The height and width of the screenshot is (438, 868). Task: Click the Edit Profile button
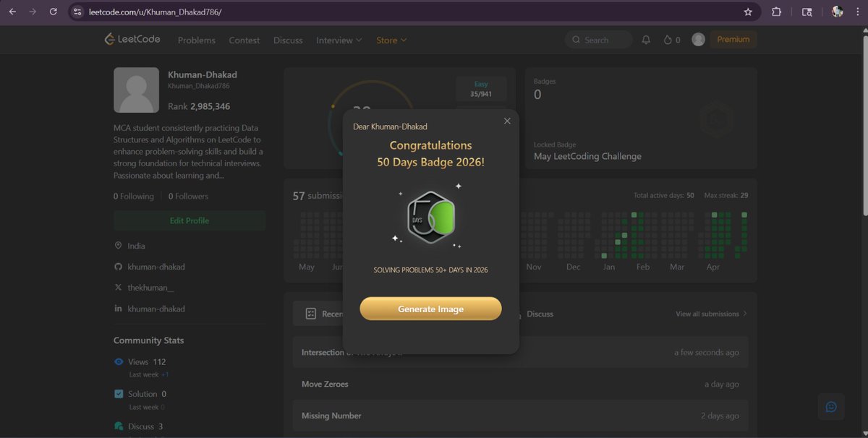[190, 220]
